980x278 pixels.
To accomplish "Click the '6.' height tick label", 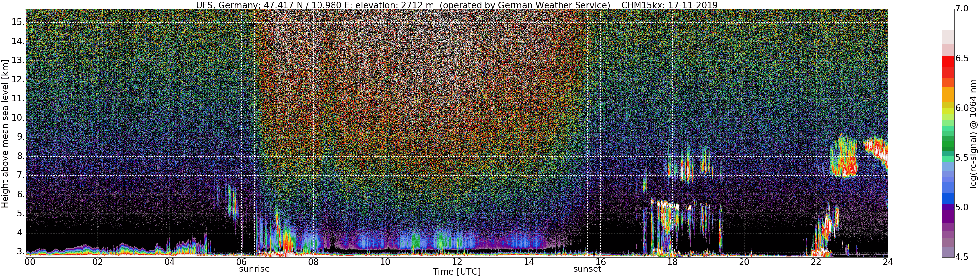I will [20, 194].
